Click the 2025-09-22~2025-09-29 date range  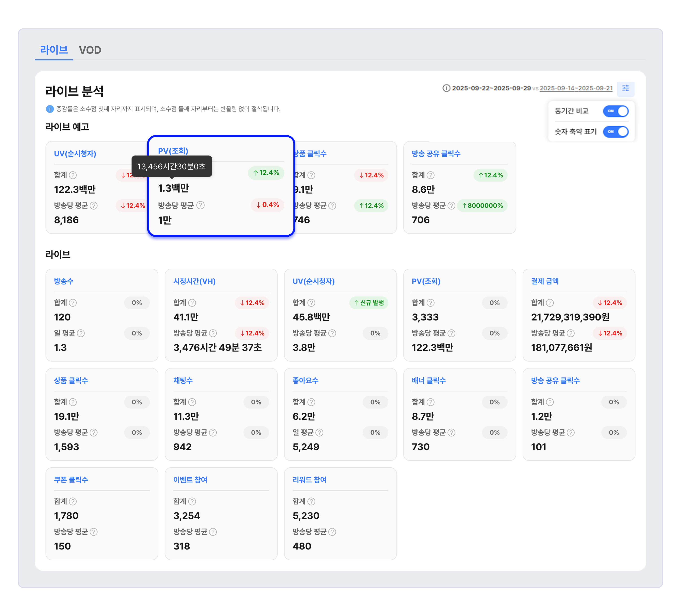tap(491, 88)
